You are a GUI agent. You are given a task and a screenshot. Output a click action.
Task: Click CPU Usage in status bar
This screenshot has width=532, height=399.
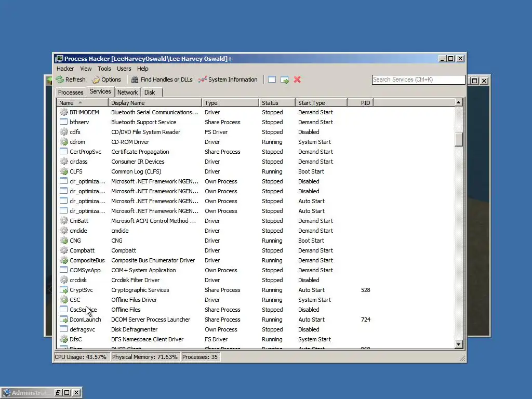tap(81, 357)
